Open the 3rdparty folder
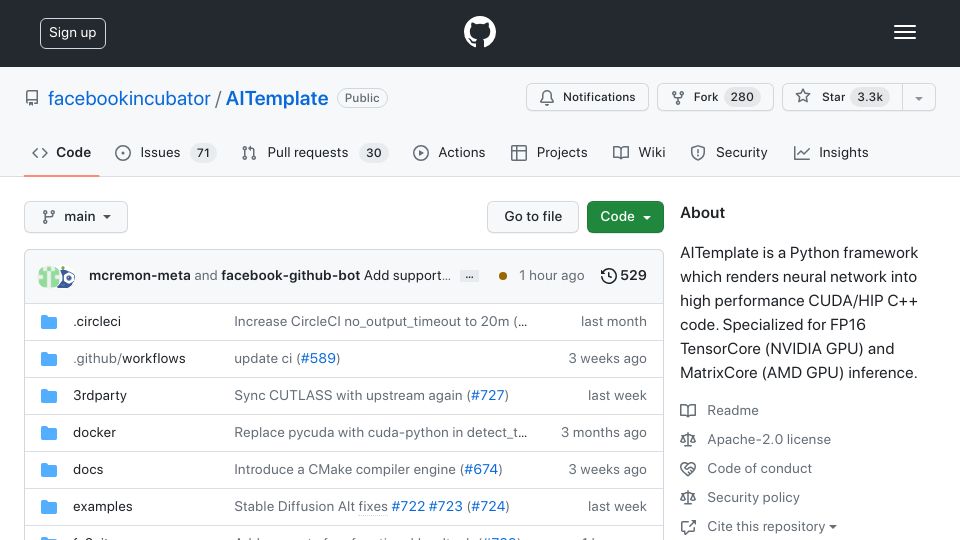Viewport: 960px width, 540px height. click(100, 396)
